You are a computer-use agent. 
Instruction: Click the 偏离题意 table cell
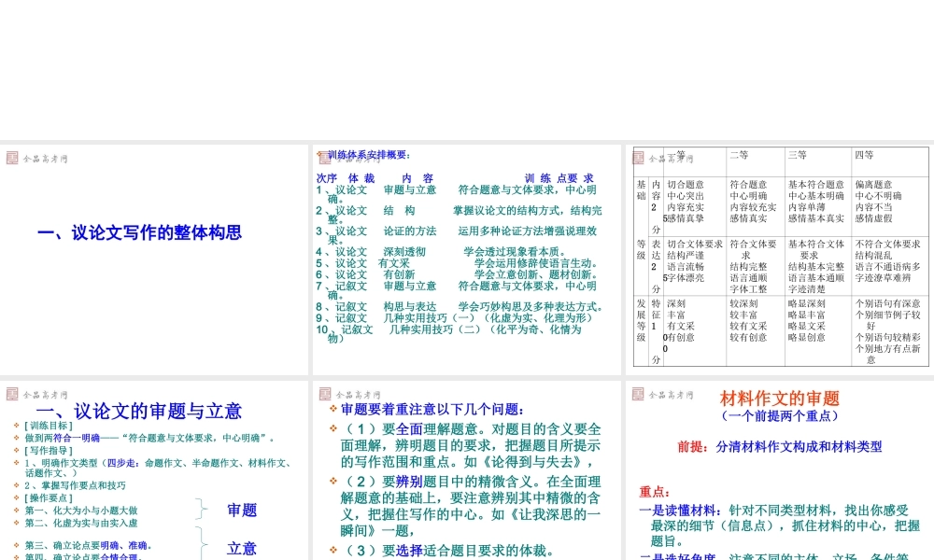click(x=874, y=185)
